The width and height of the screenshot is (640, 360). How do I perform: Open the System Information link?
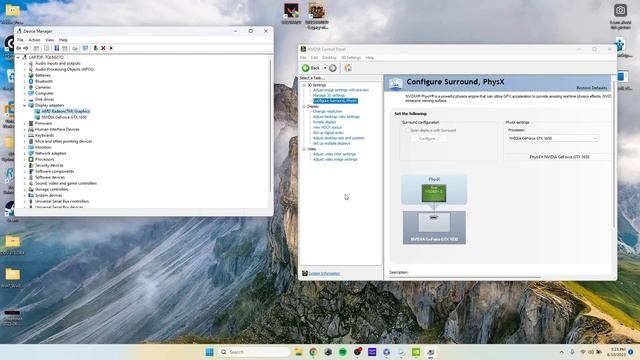[324, 273]
